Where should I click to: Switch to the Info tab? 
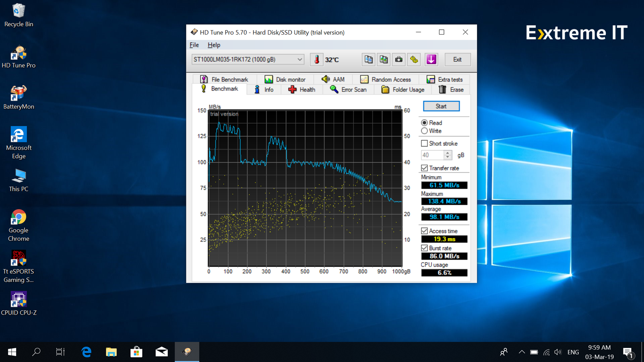coord(264,90)
